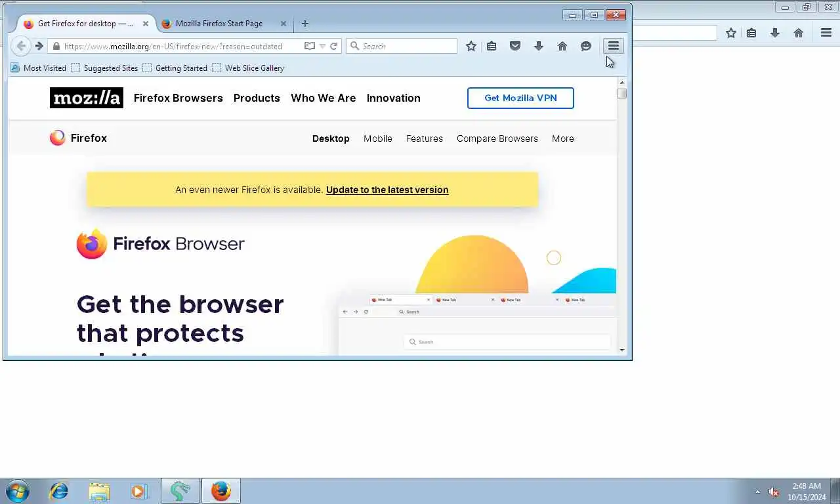
Task: Show hidden system tray icons
Action: point(757,492)
